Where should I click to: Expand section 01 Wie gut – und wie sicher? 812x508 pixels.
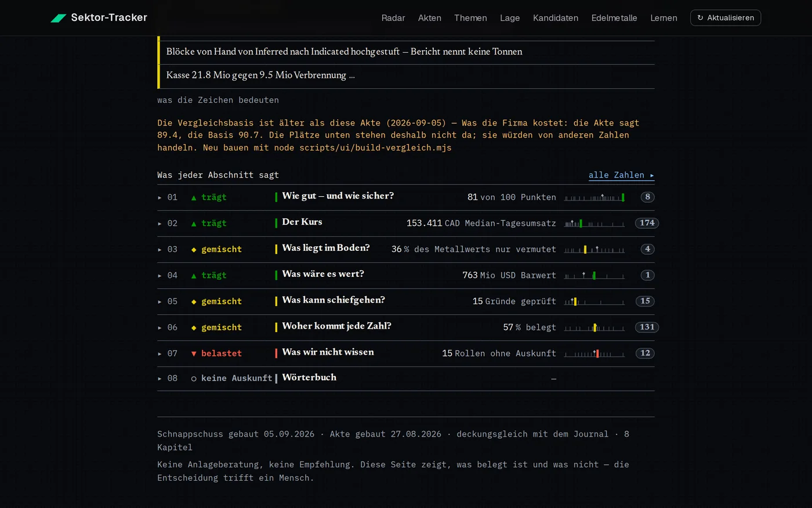point(406,197)
